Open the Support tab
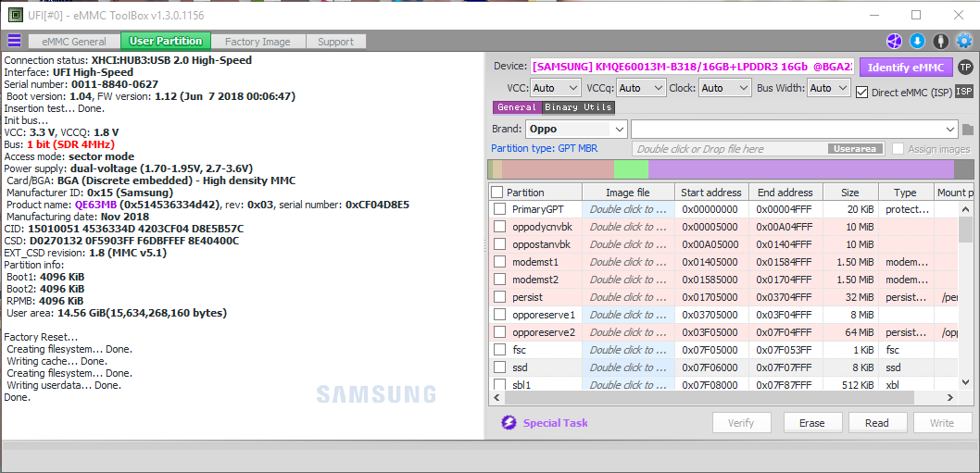 (x=335, y=42)
